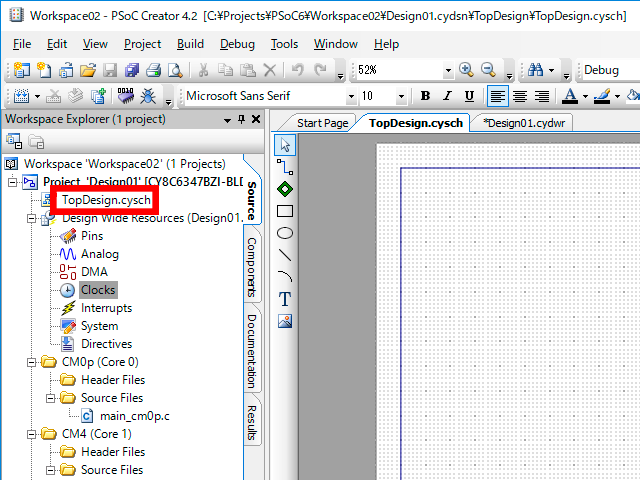Click the Copy icon
Image resolution: width=640 pixels, height=480 pixels.
click(x=225, y=70)
